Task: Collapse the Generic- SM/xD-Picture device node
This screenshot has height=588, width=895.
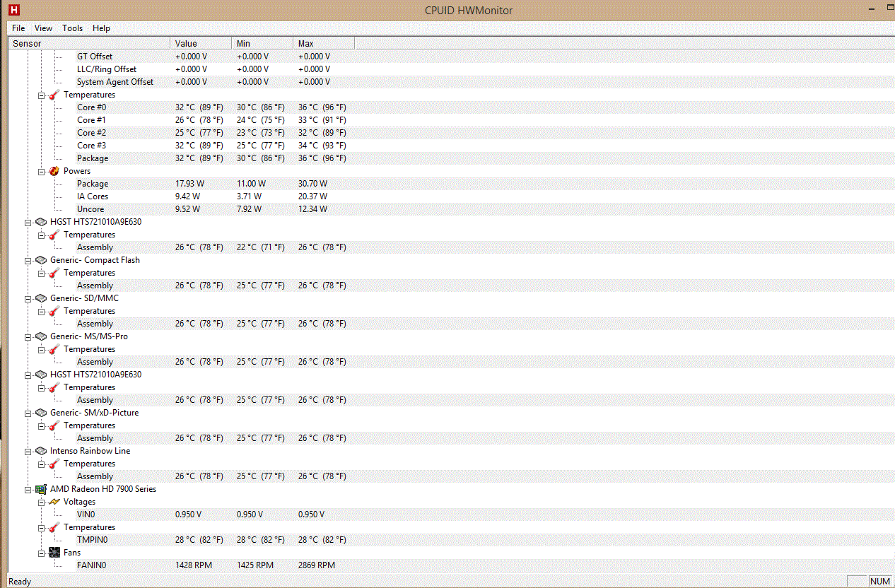Action: click(x=28, y=413)
